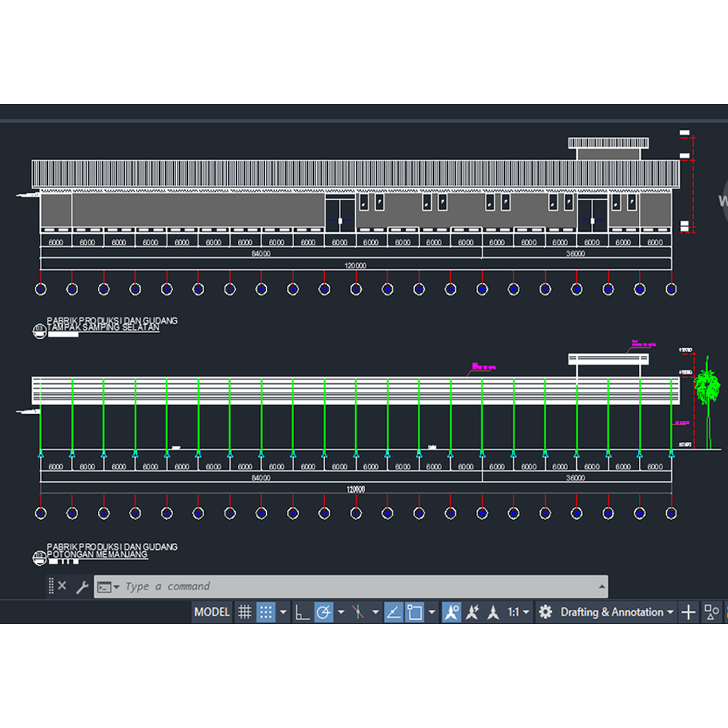Click the annotation scale icon
This screenshot has height=728, width=728.
coord(493,612)
